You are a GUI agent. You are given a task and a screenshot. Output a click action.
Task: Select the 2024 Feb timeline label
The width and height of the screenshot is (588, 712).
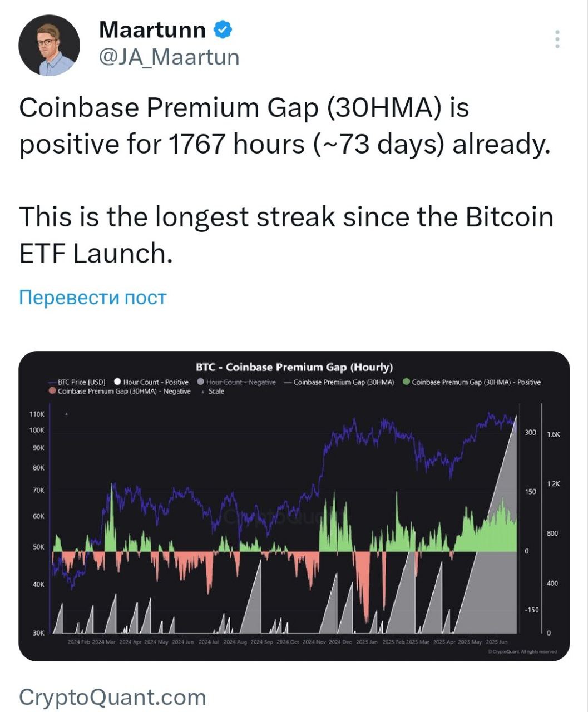pos(78,642)
